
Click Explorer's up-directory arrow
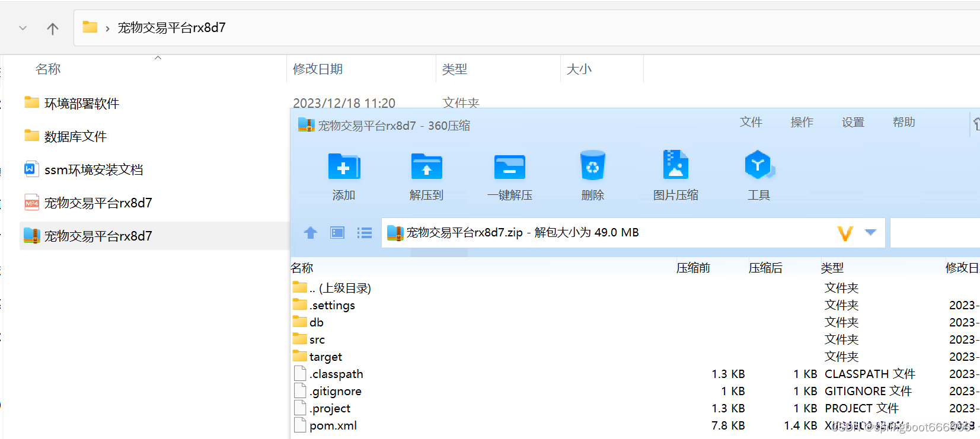coord(53,28)
